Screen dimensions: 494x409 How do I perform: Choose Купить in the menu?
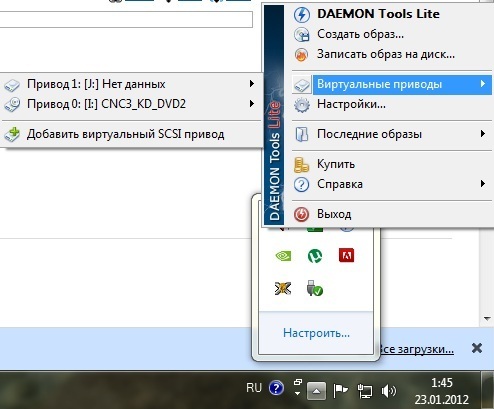pos(336,164)
